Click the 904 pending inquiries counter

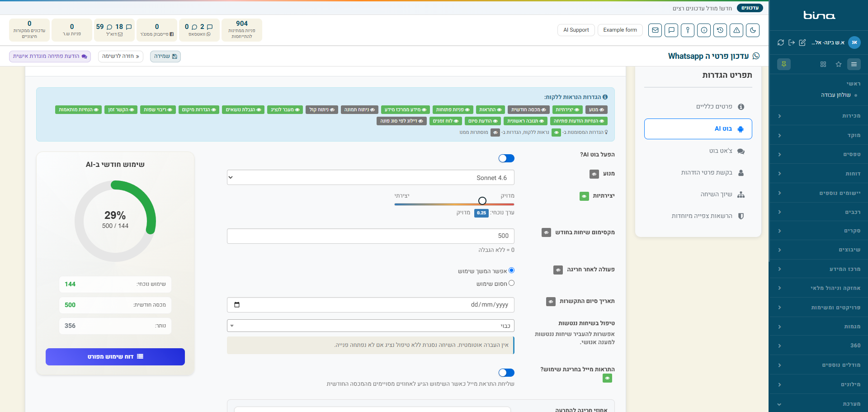coord(242,30)
